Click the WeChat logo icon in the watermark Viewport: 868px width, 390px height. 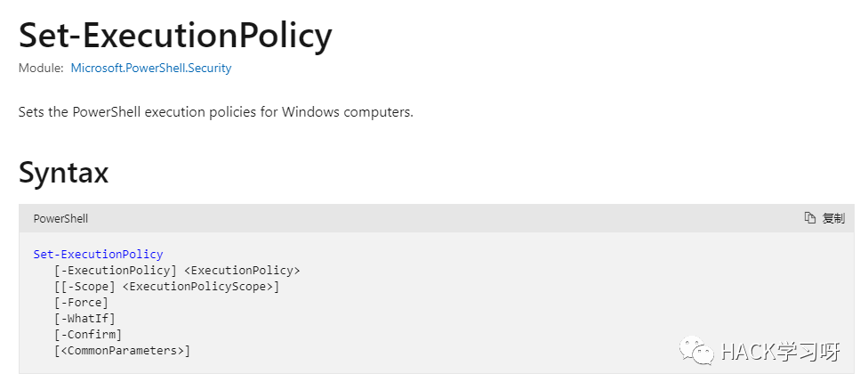click(x=696, y=351)
